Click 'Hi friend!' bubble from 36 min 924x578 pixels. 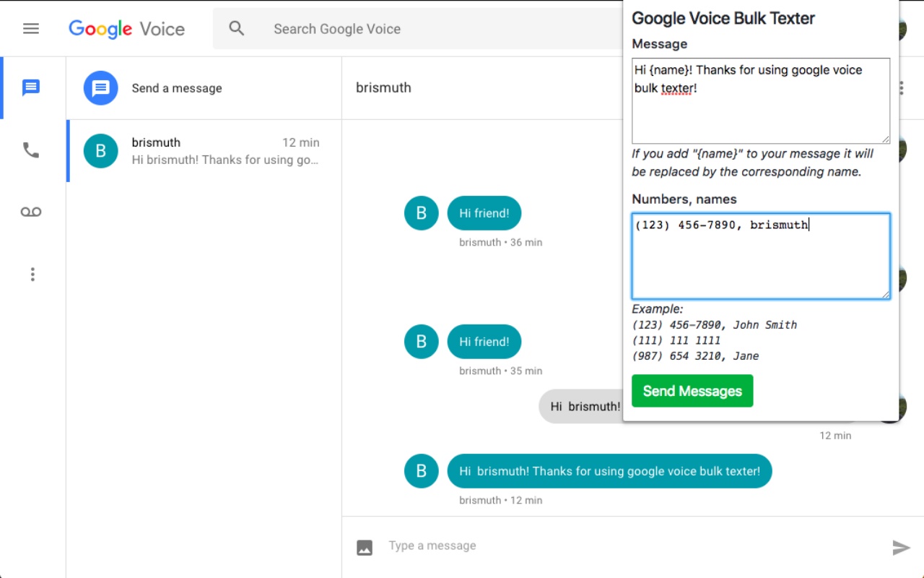[484, 213]
